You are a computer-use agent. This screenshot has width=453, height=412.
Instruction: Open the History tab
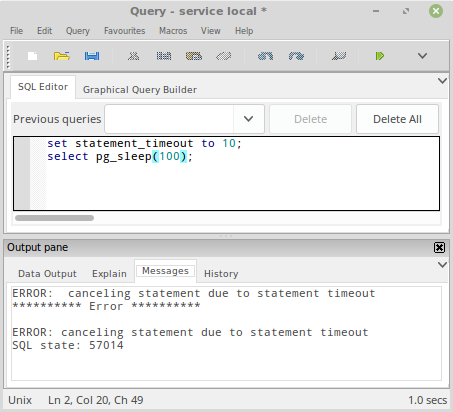pos(221,274)
